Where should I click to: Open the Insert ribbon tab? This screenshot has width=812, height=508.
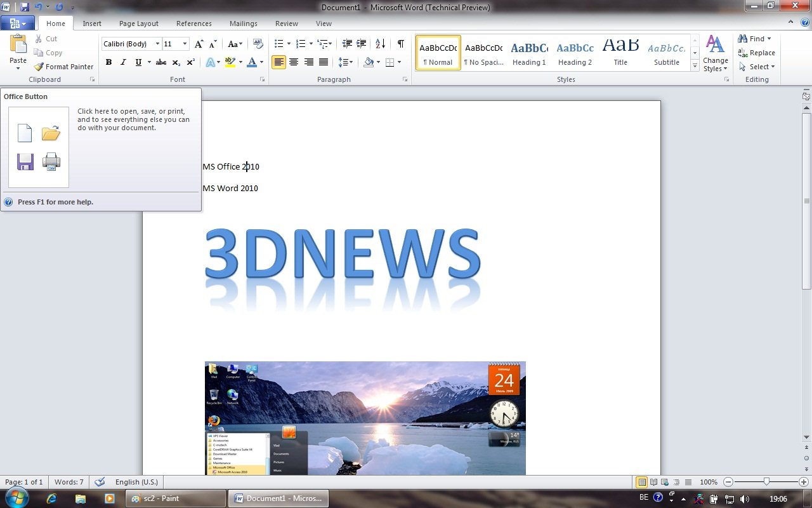click(x=92, y=23)
